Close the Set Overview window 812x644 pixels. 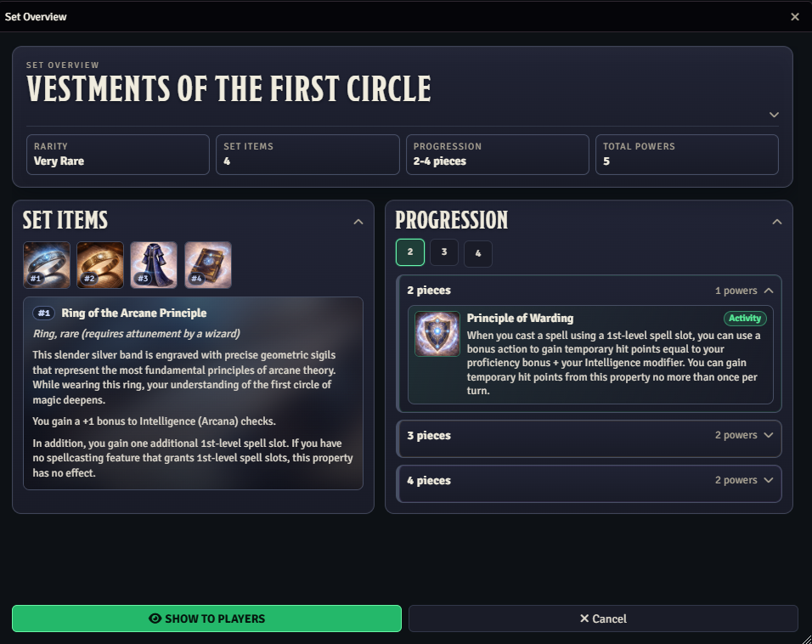[795, 16]
